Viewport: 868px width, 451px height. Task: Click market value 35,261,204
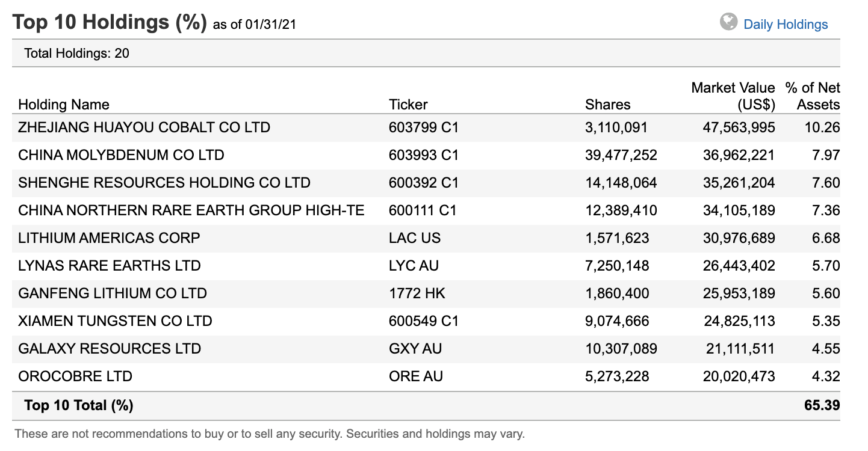(x=739, y=183)
